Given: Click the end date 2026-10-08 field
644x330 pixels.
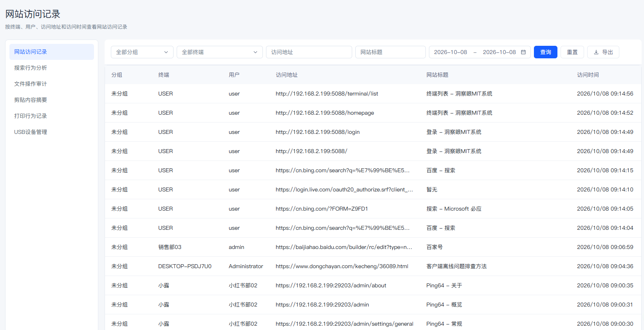Looking at the screenshot, I should pos(499,52).
